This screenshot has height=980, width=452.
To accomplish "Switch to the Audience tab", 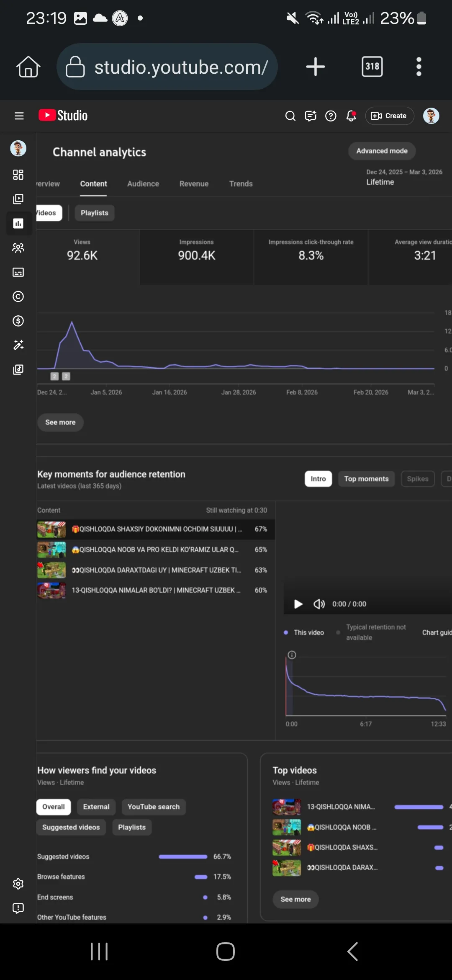I will [143, 184].
